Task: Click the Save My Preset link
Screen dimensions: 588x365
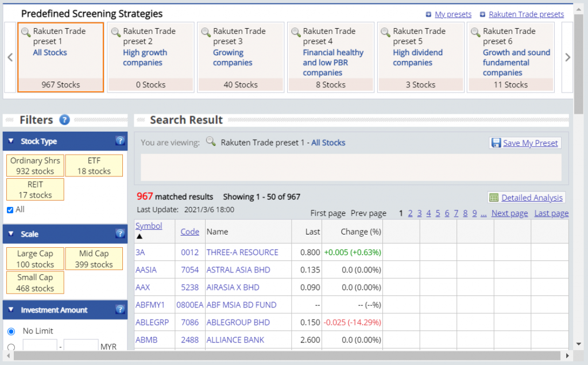Action: [x=530, y=143]
